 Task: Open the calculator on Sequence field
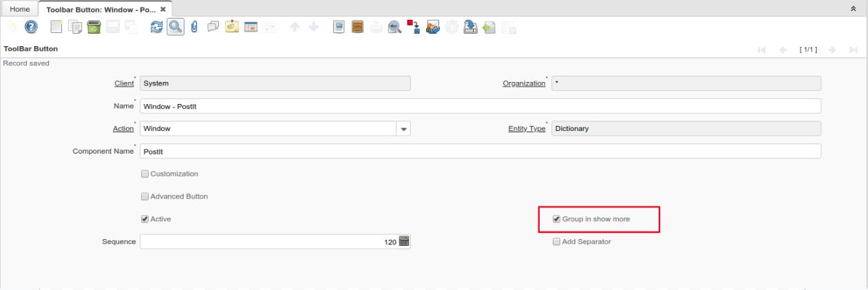pyautogui.click(x=404, y=242)
